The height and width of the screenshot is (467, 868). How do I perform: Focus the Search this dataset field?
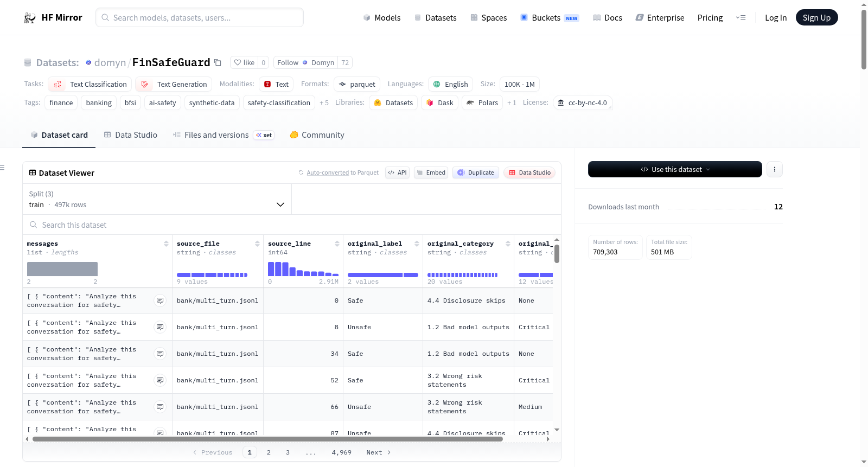click(292, 225)
